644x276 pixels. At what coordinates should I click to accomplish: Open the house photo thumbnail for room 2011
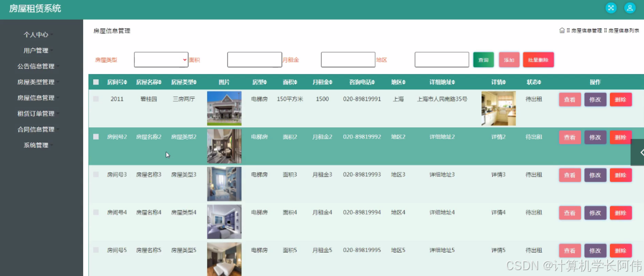tap(224, 108)
